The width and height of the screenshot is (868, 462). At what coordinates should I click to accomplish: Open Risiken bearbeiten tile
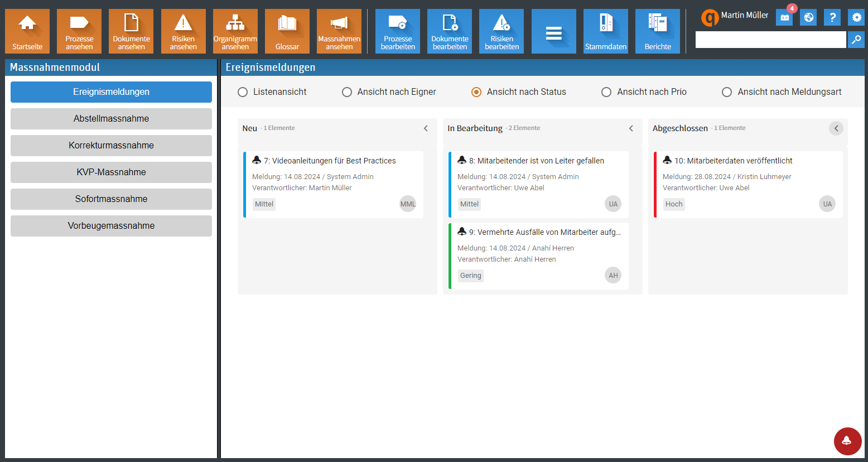tap(501, 31)
